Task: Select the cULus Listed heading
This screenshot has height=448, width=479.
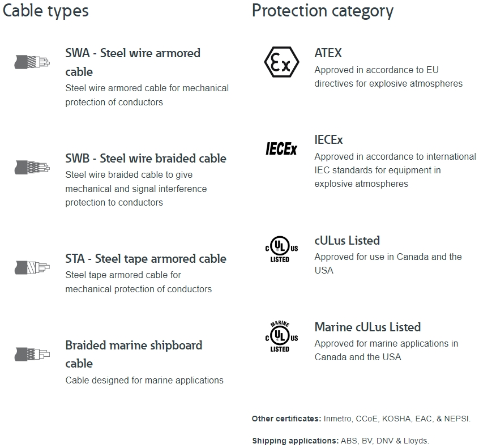Action: (x=347, y=241)
